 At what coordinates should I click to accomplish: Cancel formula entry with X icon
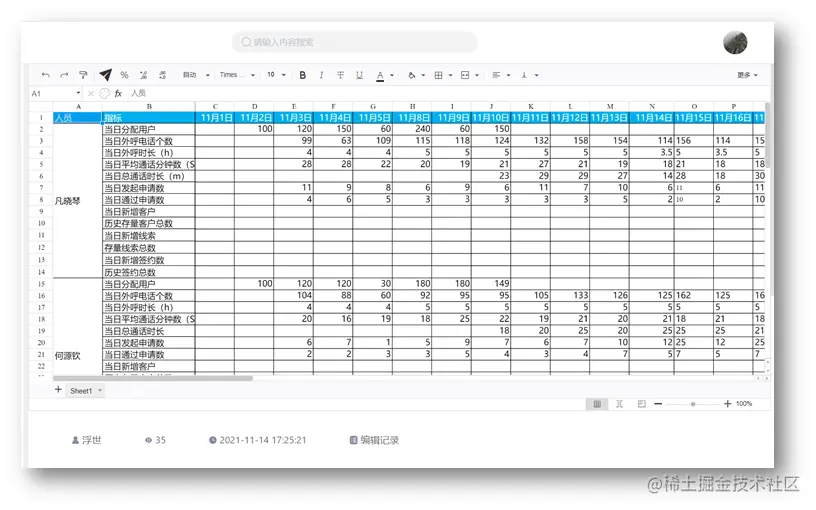(x=91, y=93)
